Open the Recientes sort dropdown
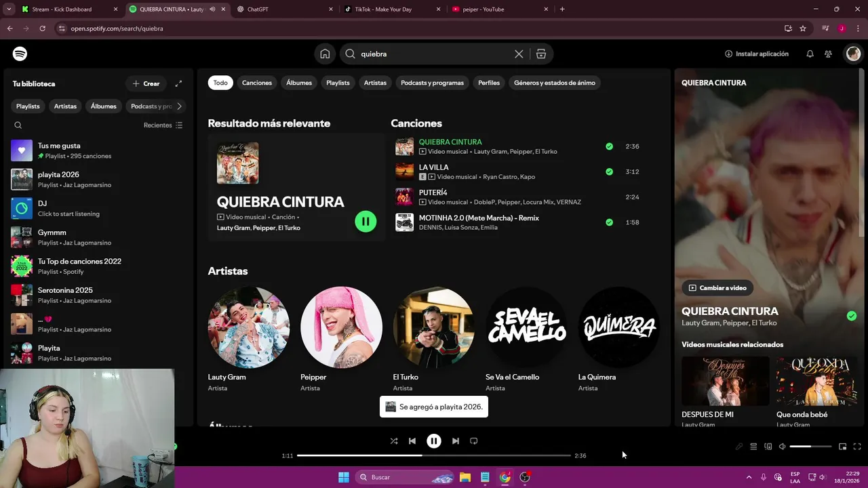The height and width of the screenshot is (488, 868). pos(163,125)
